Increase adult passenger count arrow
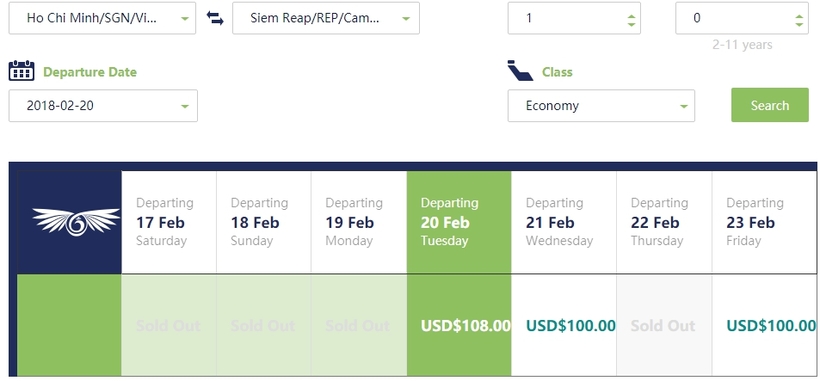 631,14
